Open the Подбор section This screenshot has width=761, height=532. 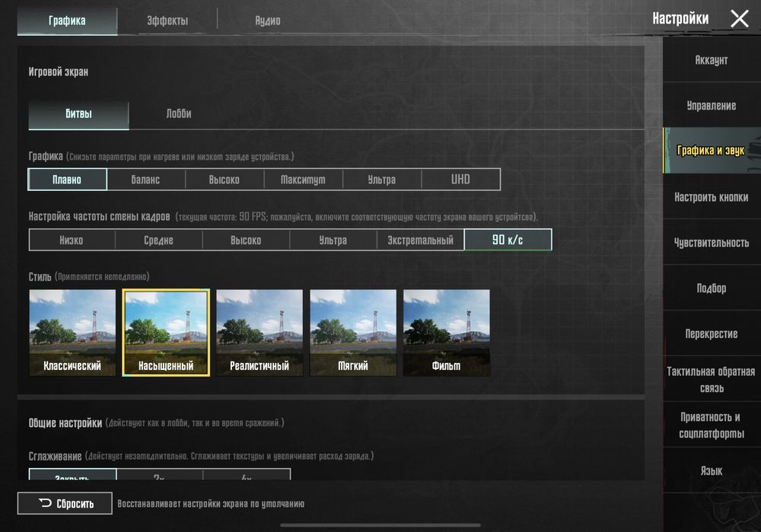pyautogui.click(x=712, y=288)
